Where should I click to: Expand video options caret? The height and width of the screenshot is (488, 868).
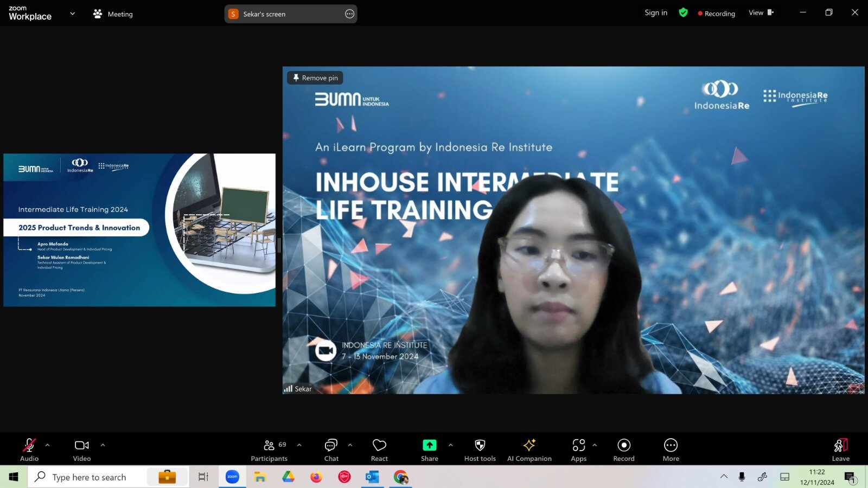[103, 445]
